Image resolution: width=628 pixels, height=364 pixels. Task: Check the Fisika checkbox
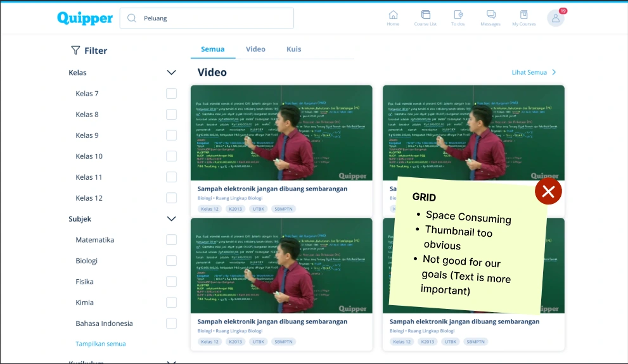point(172,282)
